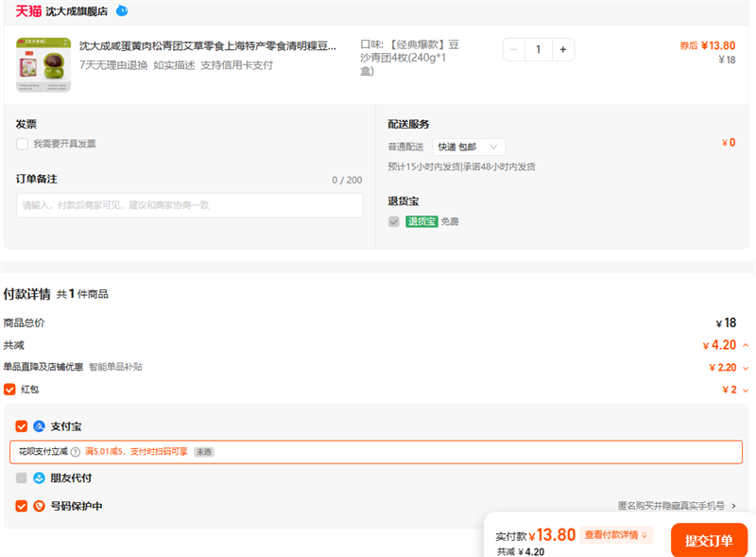Open the 沈大成旗舰店 store link
The width and height of the screenshot is (756, 557).
click(x=77, y=11)
